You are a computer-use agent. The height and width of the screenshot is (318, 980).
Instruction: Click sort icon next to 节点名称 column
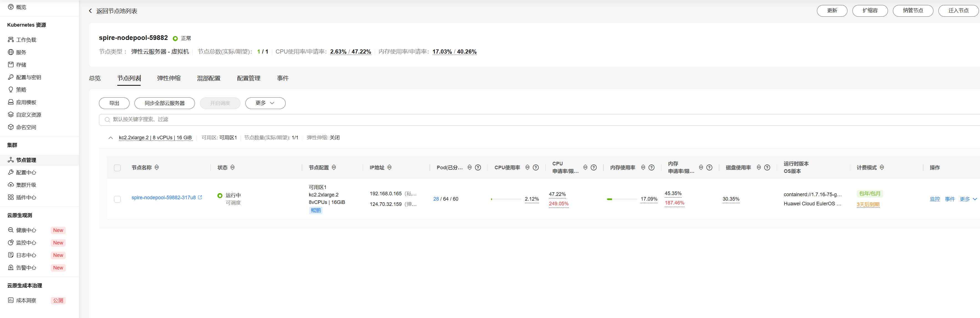[x=157, y=168]
